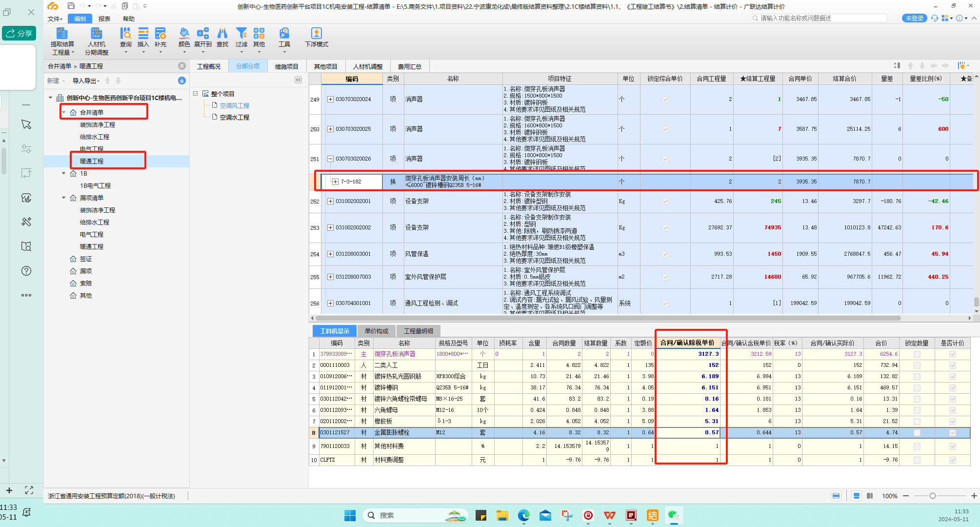Select 索赔 node in the left tree
This screenshot has width=980, height=527.
(86, 283)
